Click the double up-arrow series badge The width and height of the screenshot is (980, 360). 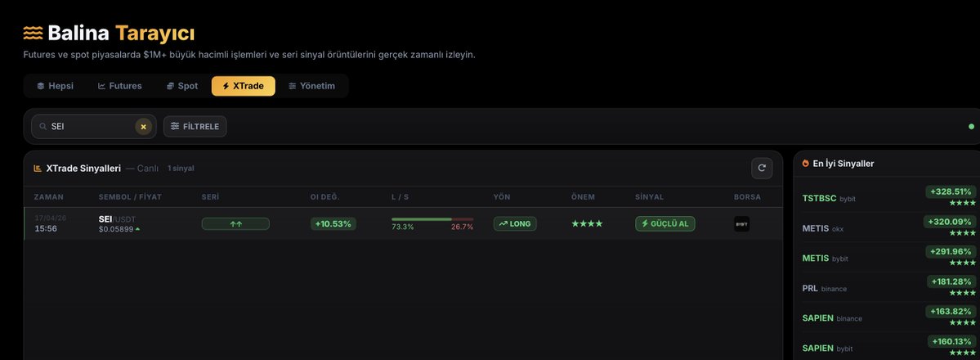[235, 223]
